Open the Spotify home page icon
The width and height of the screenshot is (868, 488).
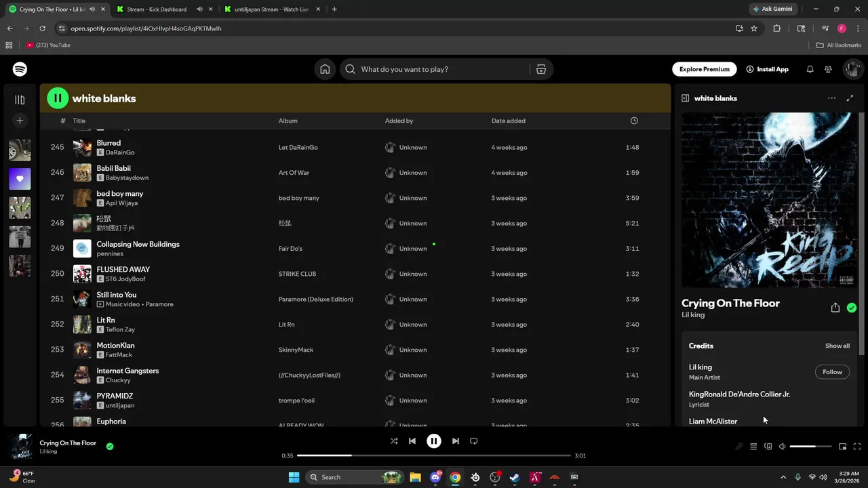pos(325,69)
